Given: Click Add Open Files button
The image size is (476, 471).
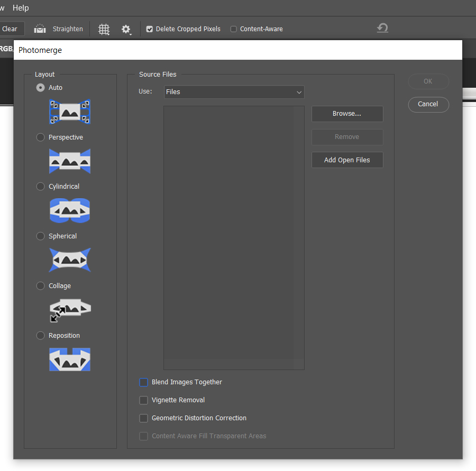Looking at the screenshot, I should tap(347, 160).
